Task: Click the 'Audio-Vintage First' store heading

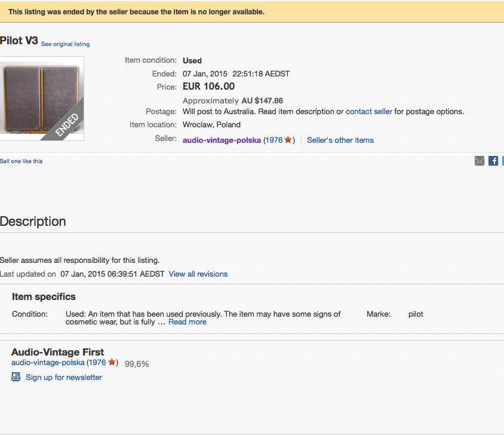Action: click(58, 352)
